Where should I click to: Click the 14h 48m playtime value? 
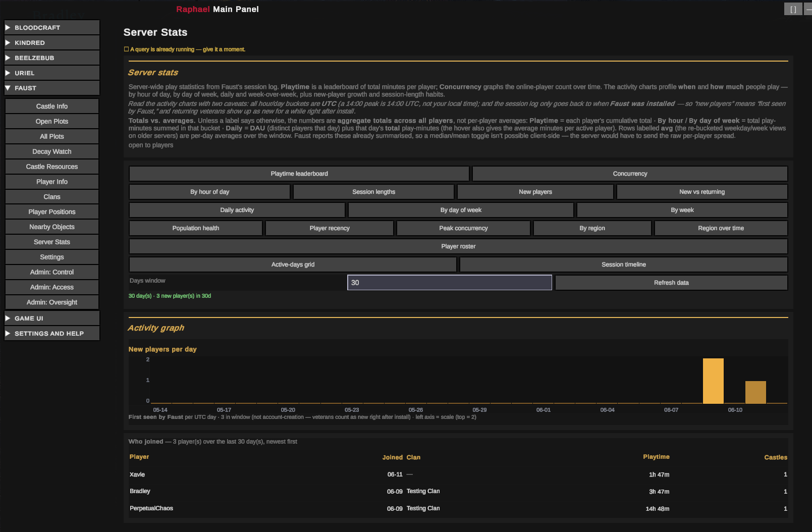[x=658, y=509]
